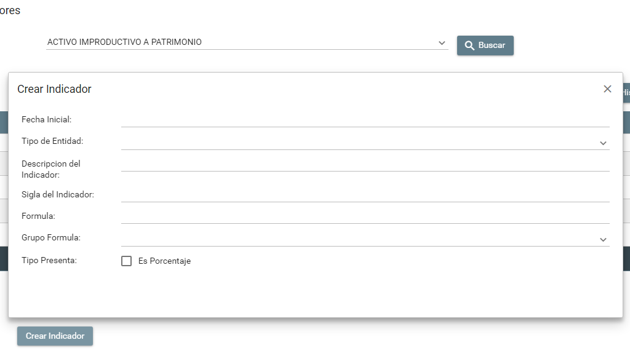Click the Tipo Presenta label

click(x=49, y=260)
